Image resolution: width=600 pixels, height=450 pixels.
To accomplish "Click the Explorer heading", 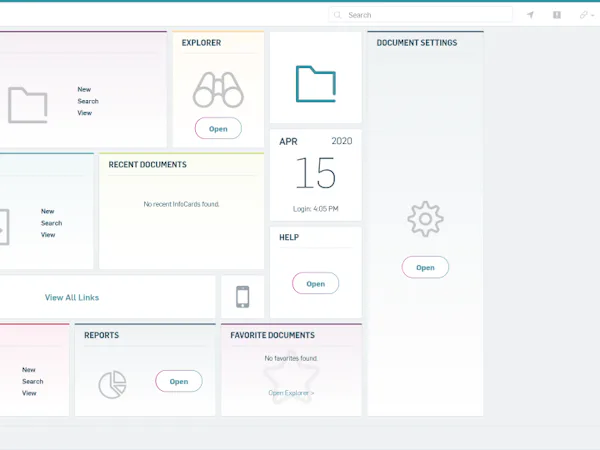I will point(201,43).
